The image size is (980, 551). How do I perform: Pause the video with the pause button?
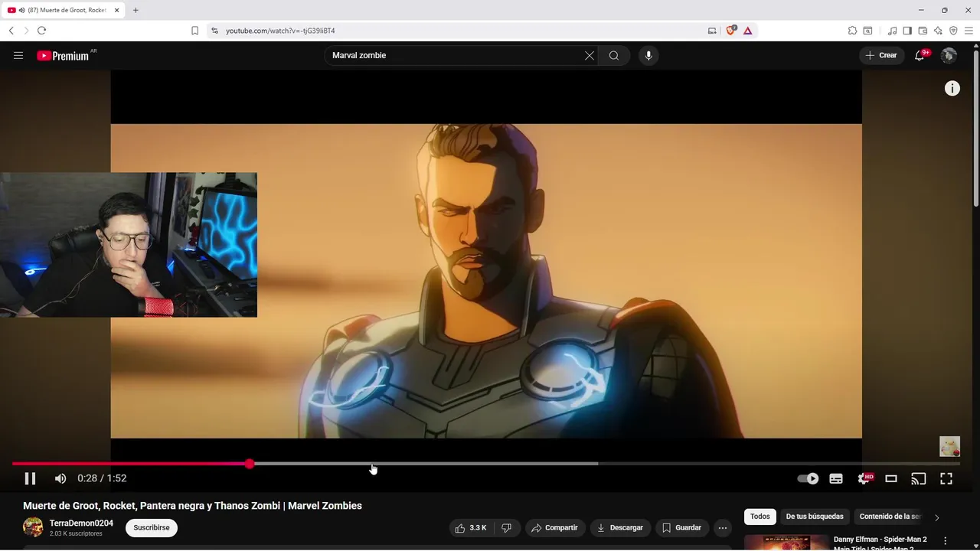click(x=30, y=478)
